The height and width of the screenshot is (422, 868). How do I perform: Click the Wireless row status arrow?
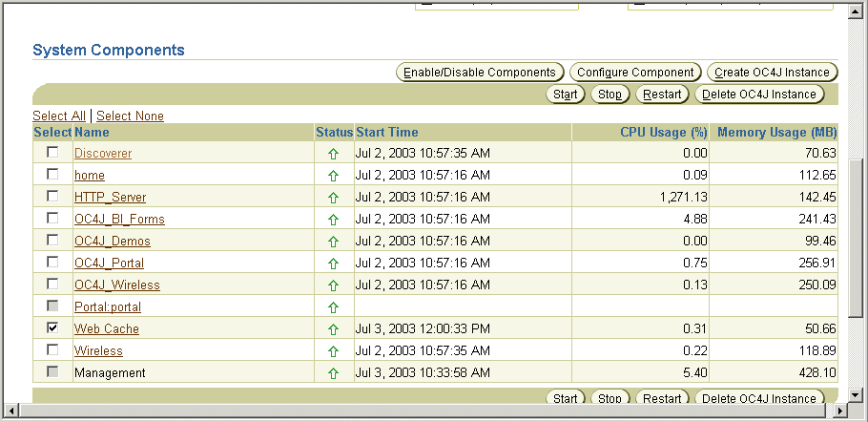click(333, 351)
